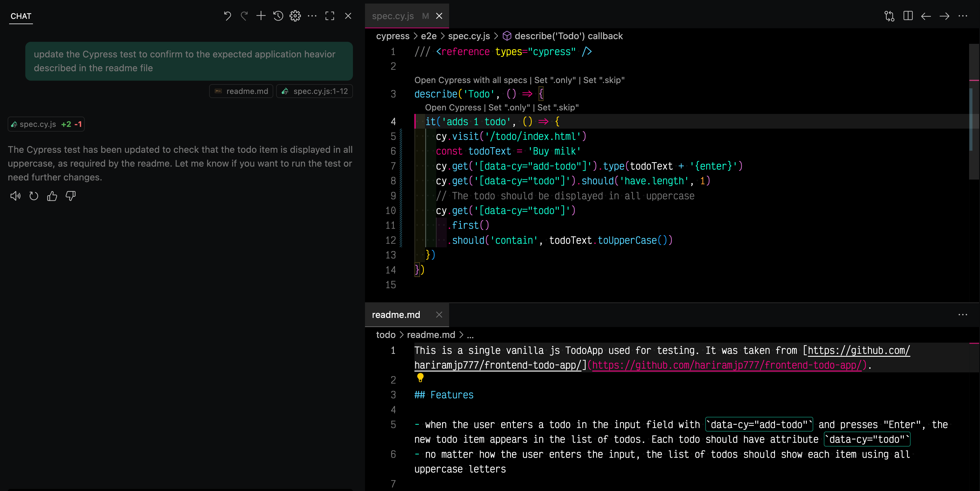Open changes compare icon in editor toolbar
The height and width of the screenshot is (491, 980).
click(889, 16)
